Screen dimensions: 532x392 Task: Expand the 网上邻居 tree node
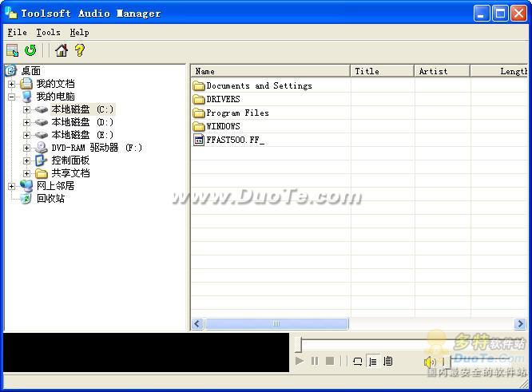(x=11, y=186)
